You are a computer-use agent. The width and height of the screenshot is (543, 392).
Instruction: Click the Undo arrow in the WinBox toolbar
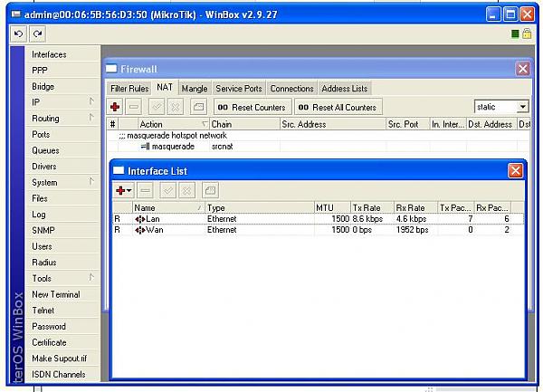[x=18, y=33]
